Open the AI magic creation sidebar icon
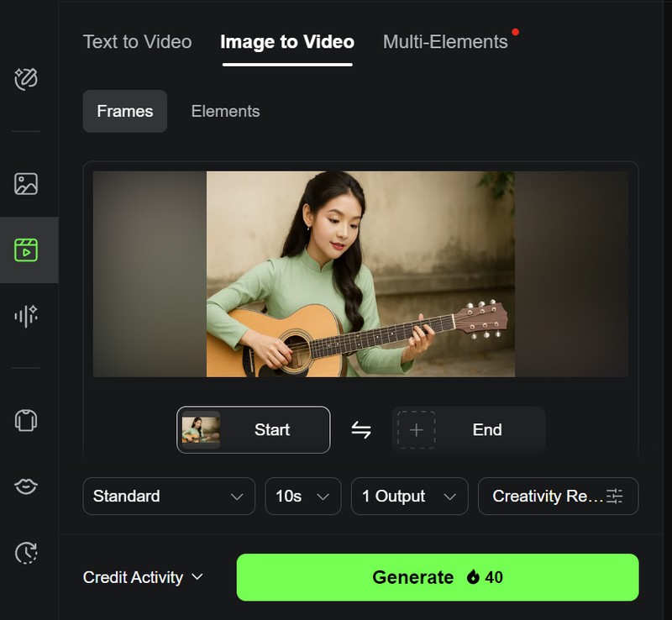Viewport: 672px width, 620px height. tap(26, 79)
